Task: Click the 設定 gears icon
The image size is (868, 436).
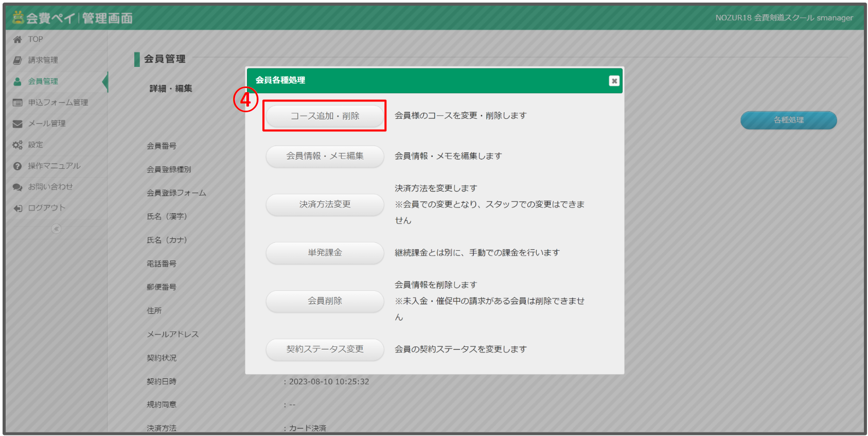Action: (x=17, y=145)
